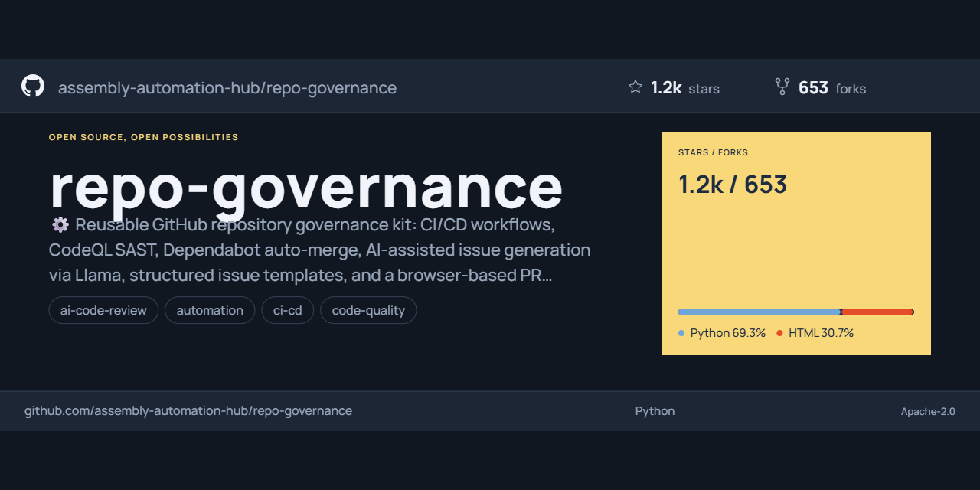Click assembly-automation-hub/repo-governance header path

pos(227,87)
